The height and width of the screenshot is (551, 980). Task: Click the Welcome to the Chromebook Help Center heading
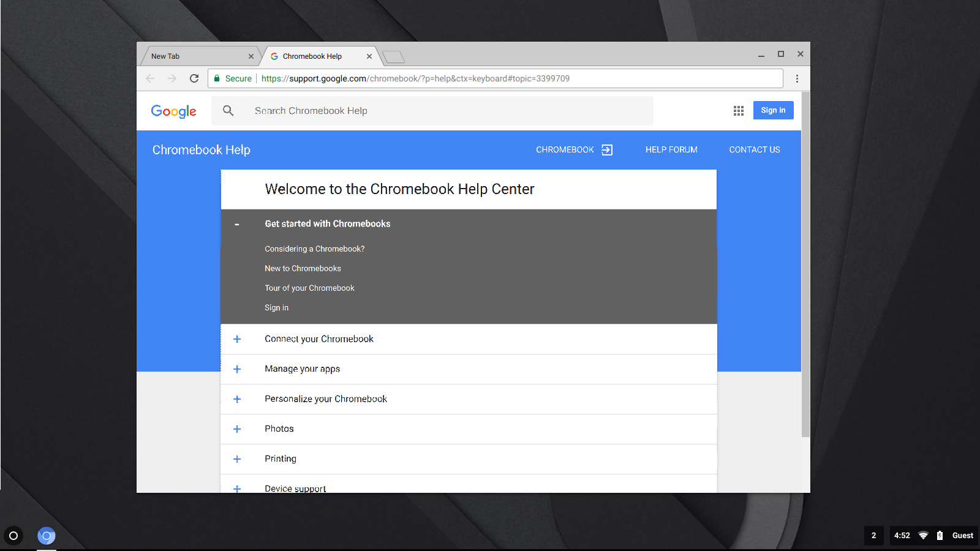(399, 189)
